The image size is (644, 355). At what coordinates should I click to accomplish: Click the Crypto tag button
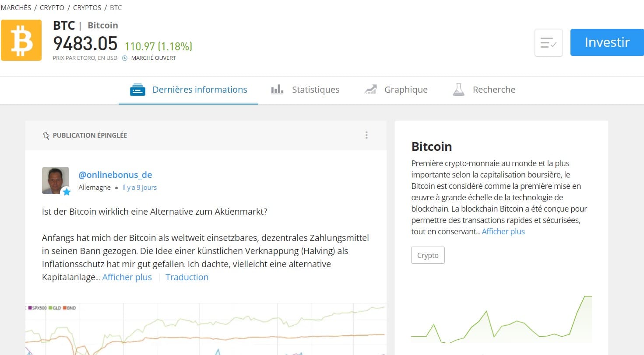click(428, 255)
